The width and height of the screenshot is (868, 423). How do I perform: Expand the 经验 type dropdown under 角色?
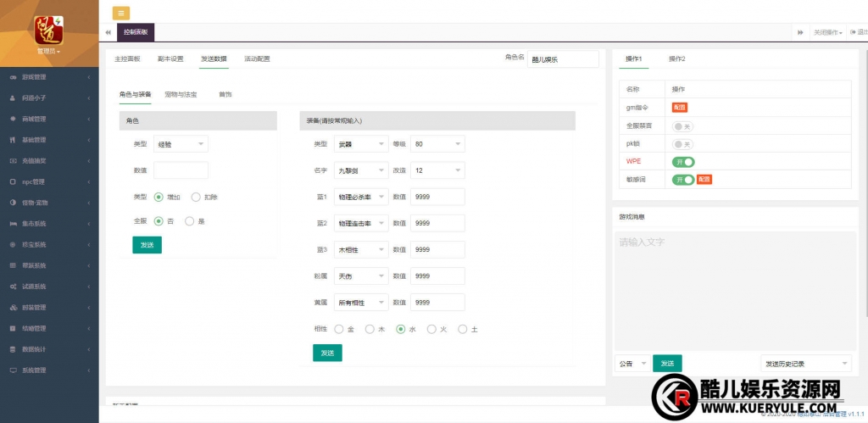coord(181,144)
